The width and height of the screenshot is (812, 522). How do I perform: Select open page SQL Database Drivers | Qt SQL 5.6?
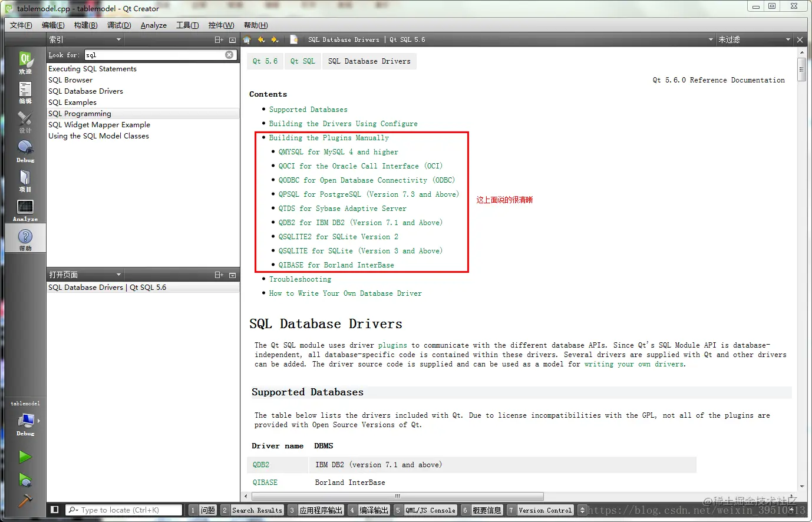[x=143, y=288]
